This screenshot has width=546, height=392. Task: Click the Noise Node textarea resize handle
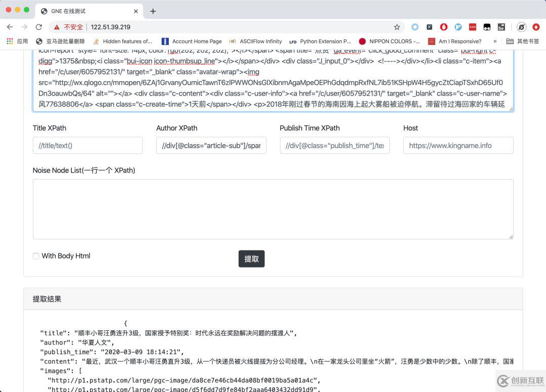coord(511,237)
